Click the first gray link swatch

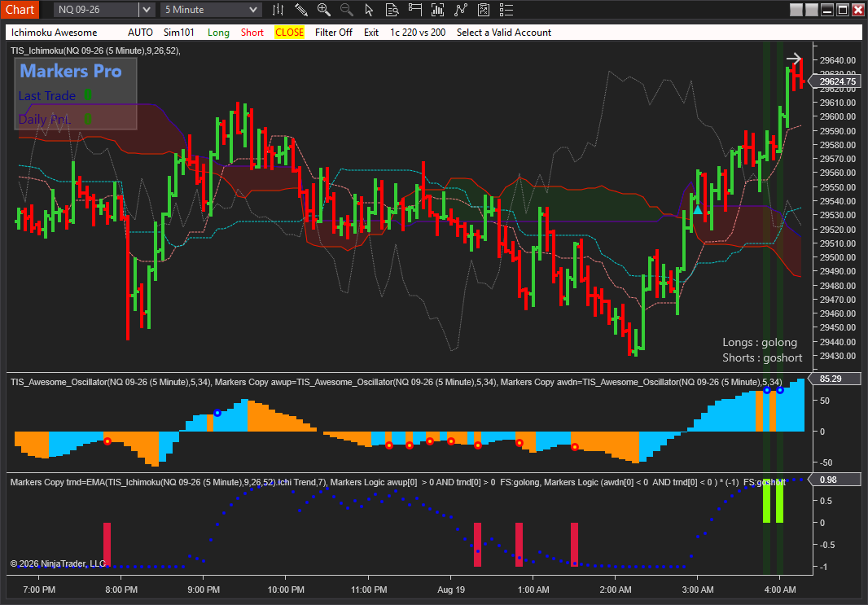(x=796, y=10)
